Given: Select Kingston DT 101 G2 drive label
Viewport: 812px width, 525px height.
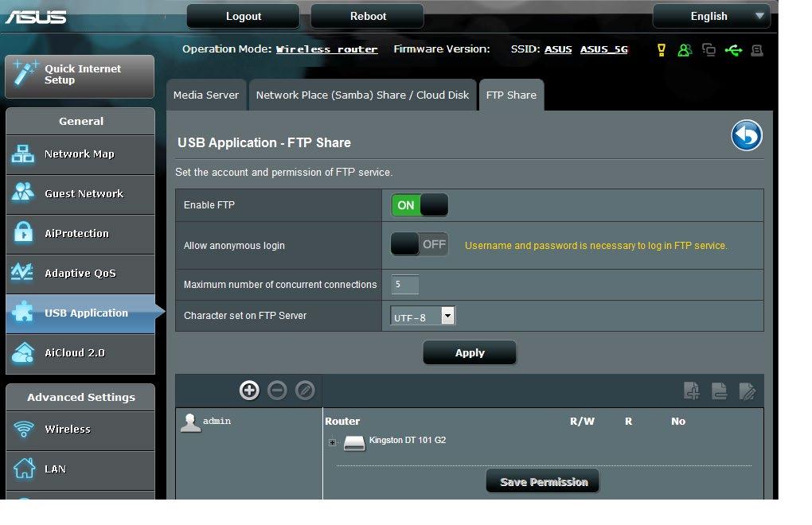Looking at the screenshot, I should 408,440.
